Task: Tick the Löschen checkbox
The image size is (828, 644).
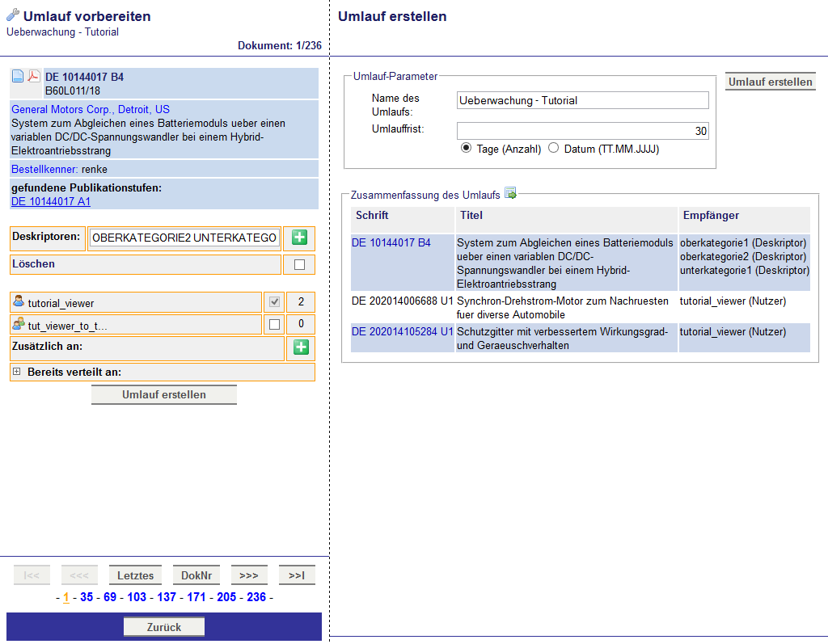Action: (x=299, y=264)
